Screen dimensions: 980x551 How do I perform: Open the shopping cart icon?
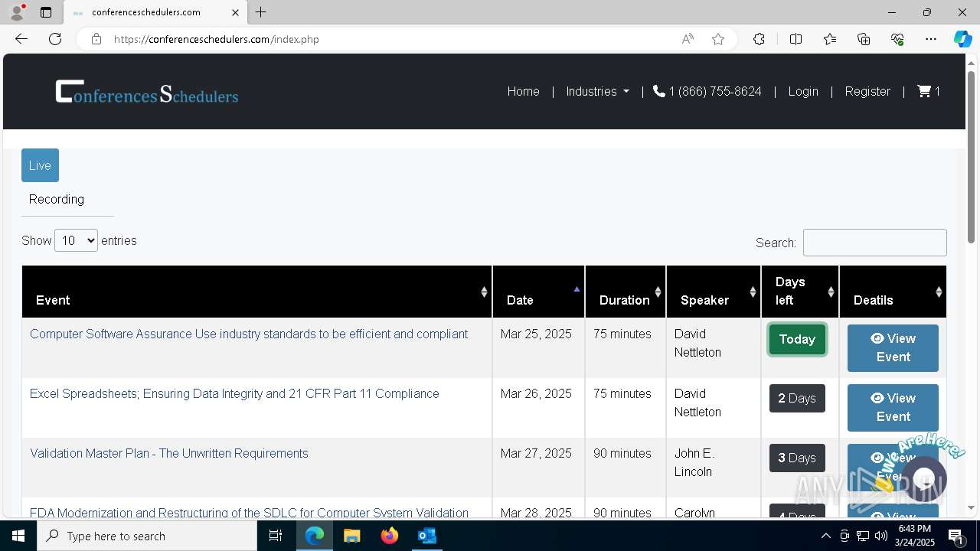[928, 91]
